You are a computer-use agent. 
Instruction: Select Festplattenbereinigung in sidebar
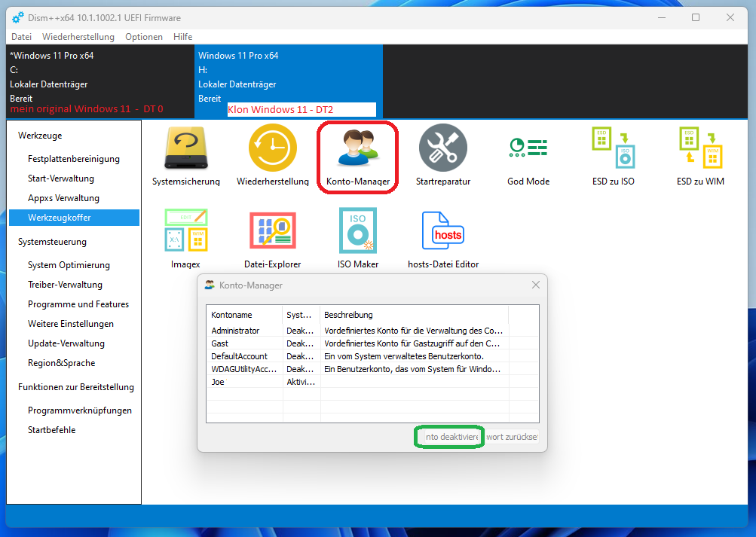click(74, 159)
